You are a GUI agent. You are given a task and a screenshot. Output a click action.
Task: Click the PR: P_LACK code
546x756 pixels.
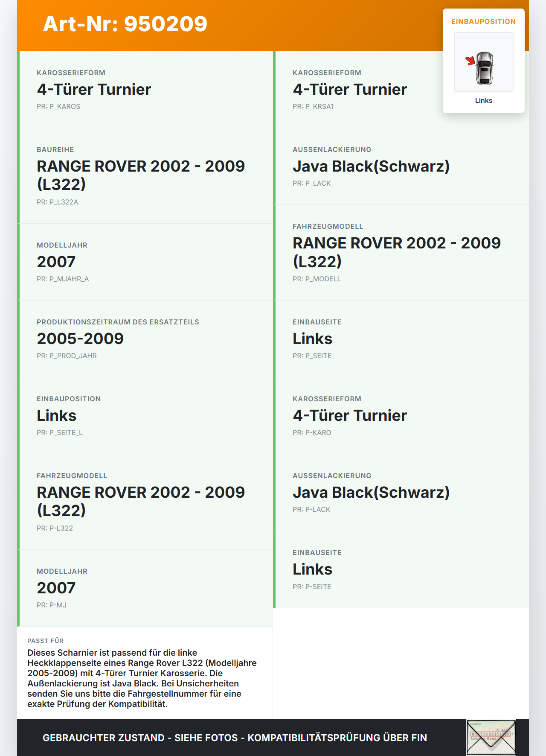312,184
